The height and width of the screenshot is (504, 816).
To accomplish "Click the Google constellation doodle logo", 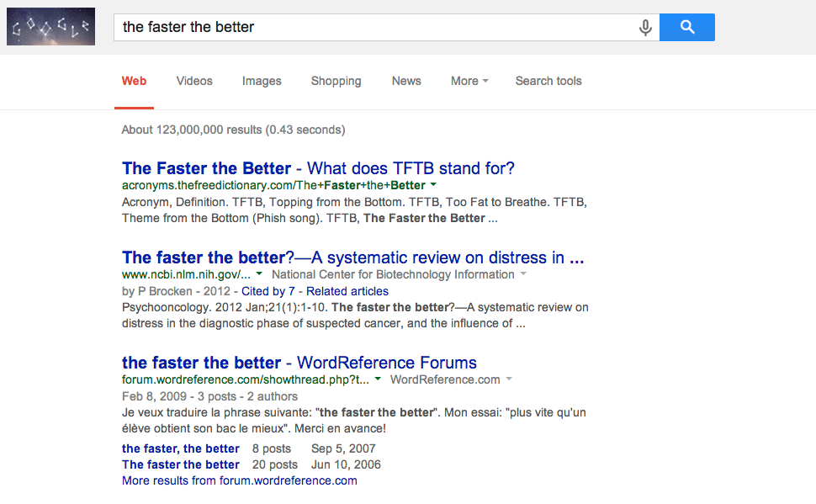I will [50, 27].
